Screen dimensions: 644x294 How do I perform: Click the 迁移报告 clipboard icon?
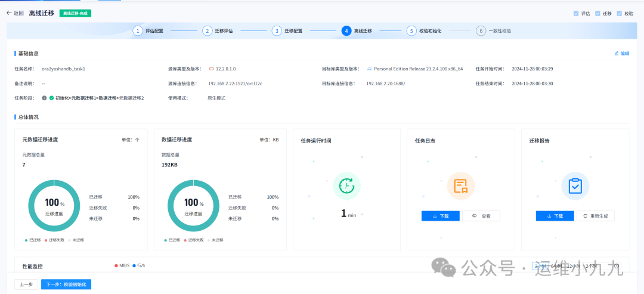click(x=575, y=186)
